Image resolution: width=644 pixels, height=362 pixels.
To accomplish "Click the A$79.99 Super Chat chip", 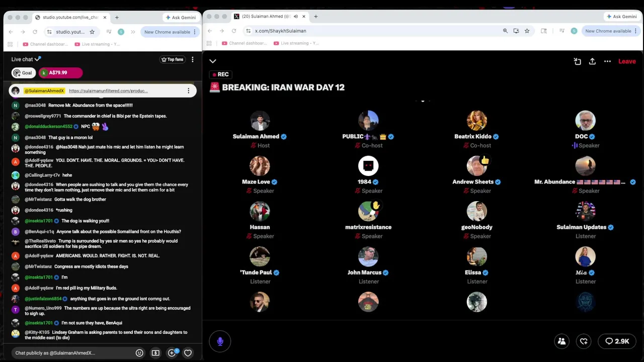I will point(60,73).
